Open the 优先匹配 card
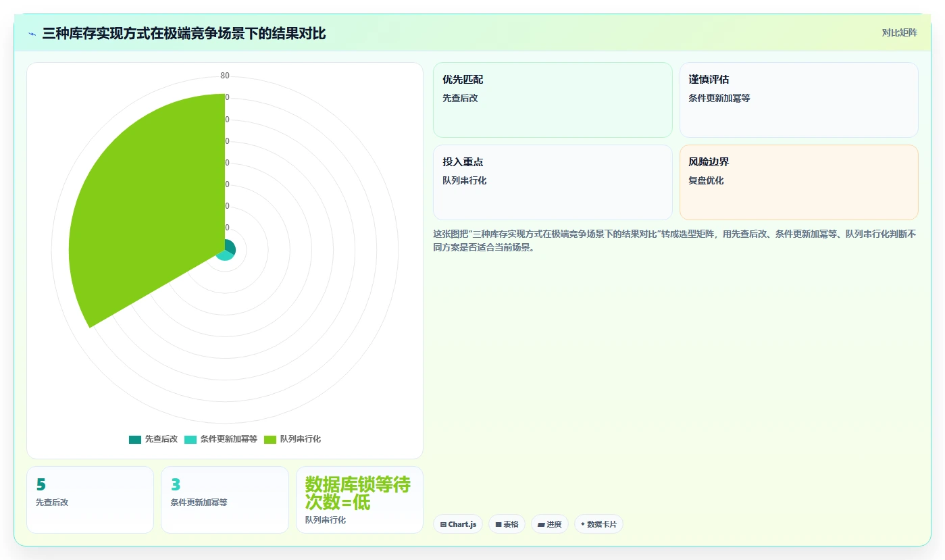The height and width of the screenshot is (560, 945). point(553,100)
